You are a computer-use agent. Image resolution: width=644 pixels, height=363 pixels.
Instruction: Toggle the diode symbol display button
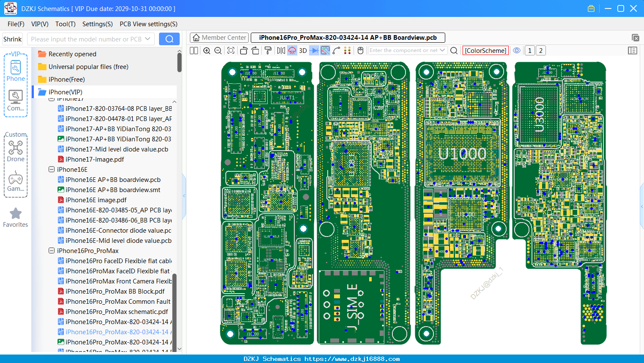pos(314,51)
